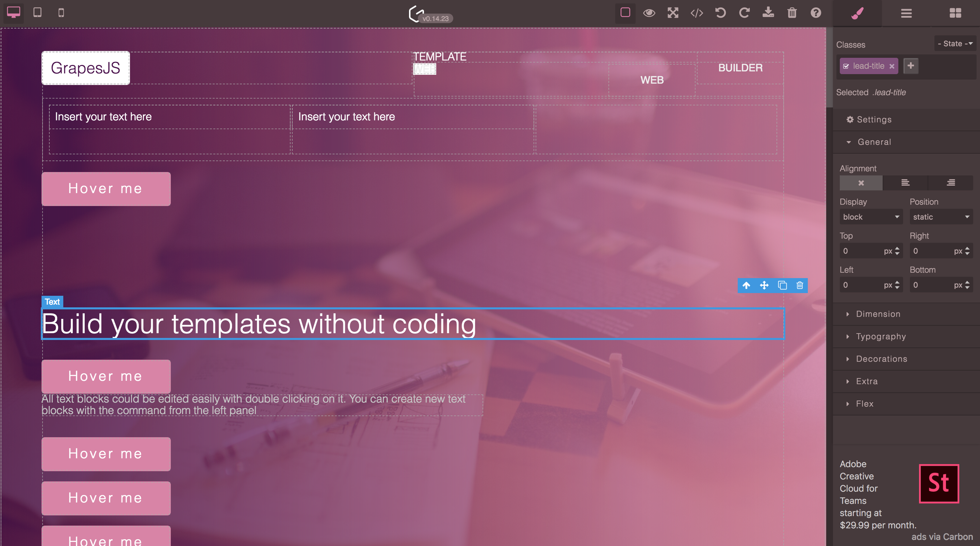The image size is (980, 546).
Task: Open the Layer manager tab
Action: pos(906,13)
